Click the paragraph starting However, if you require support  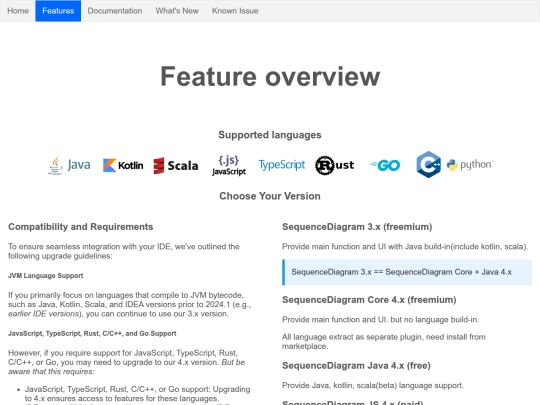pos(126,362)
